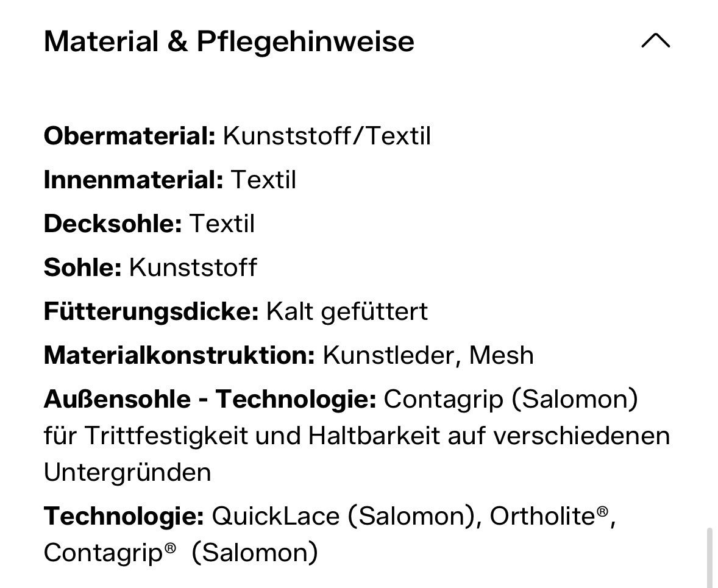Select the Innenmaterial label

point(133,180)
